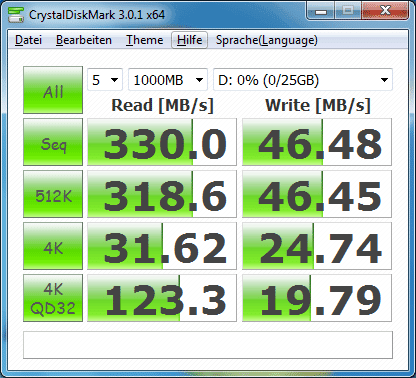Screen dimensions: 416x378
Task: Open the Theme menu
Action: 144,40
